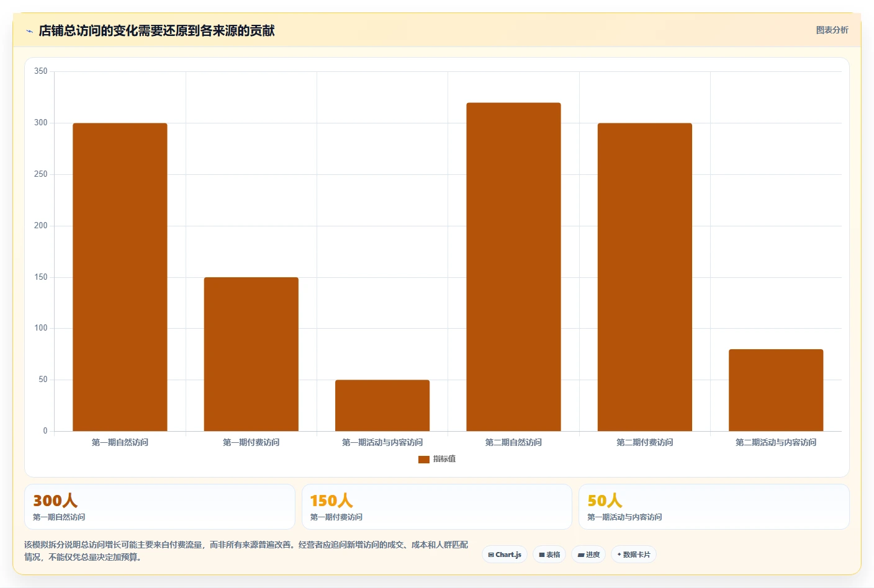Click the 200 y-axis tick label

coord(41,226)
